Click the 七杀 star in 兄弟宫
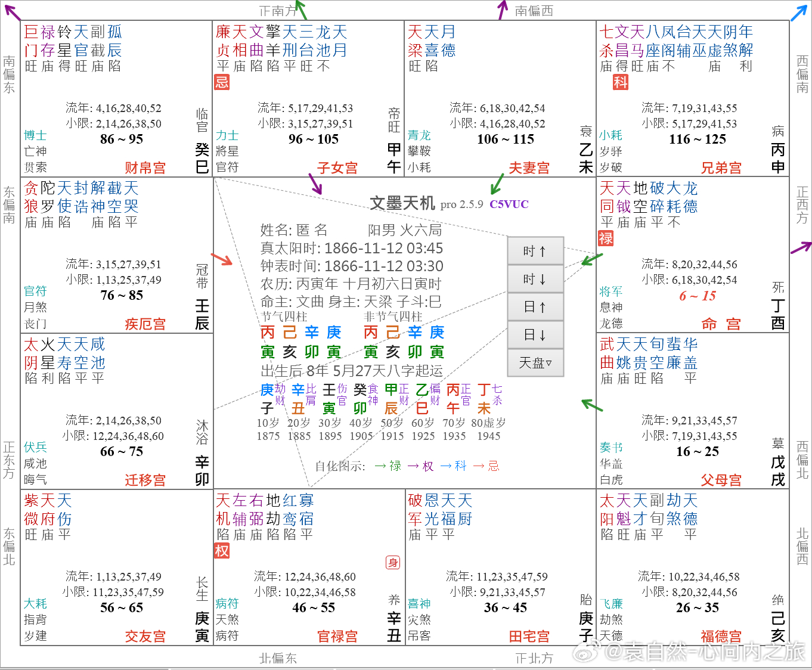 click(x=607, y=41)
